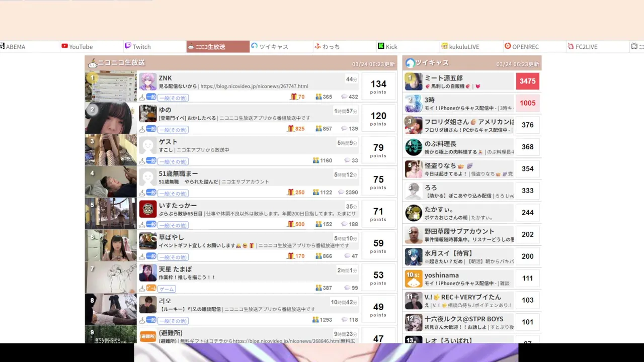
Task: Open the 51歳無職まー stream title link
Action: tap(214, 182)
